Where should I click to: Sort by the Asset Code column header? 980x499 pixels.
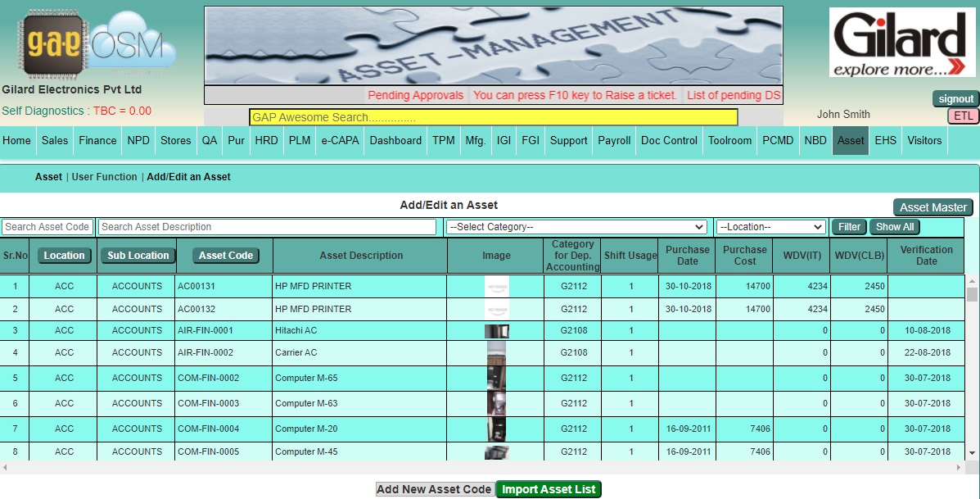[x=226, y=256]
